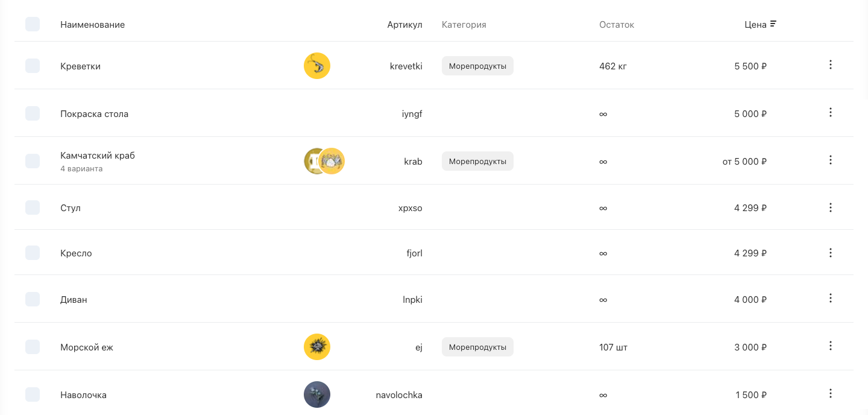Check the Креветки row checkbox
This screenshot has width=868, height=415.
(33, 66)
